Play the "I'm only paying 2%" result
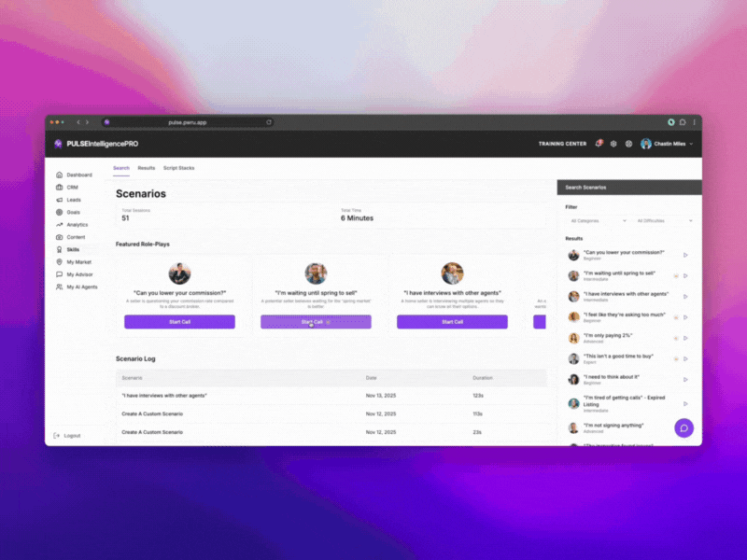The width and height of the screenshot is (747, 560). (685, 338)
